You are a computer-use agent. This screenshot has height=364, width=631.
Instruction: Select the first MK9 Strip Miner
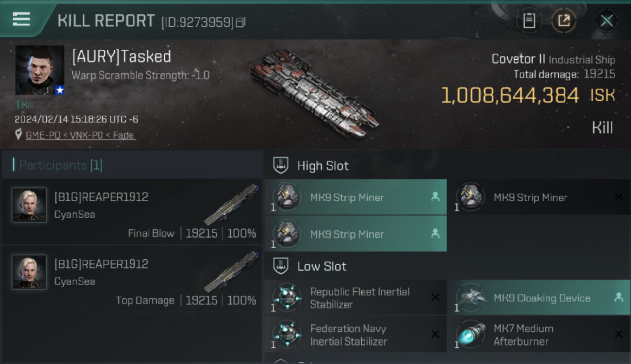(355, 197)
